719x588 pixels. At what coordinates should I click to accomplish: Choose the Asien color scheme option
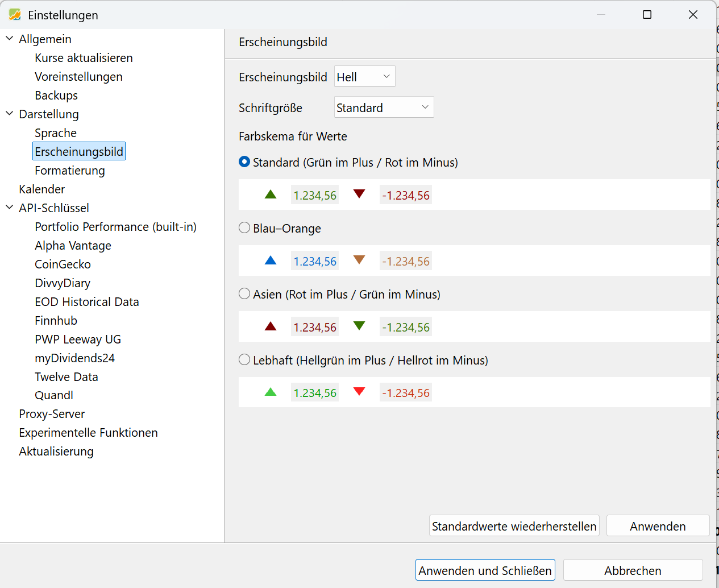(244, 294)
